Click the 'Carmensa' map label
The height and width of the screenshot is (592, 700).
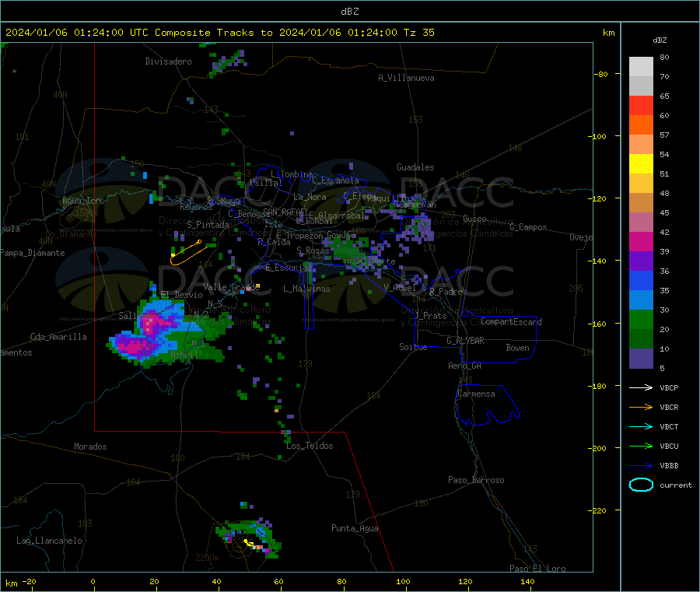pos(476,394)
